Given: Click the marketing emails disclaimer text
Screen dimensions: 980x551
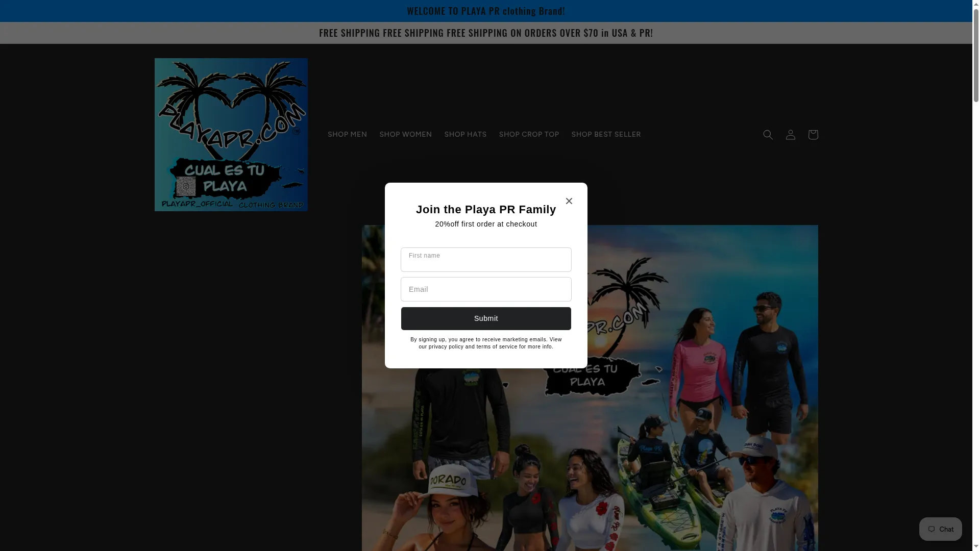Looking at the screenshot, I should (486, 343).
